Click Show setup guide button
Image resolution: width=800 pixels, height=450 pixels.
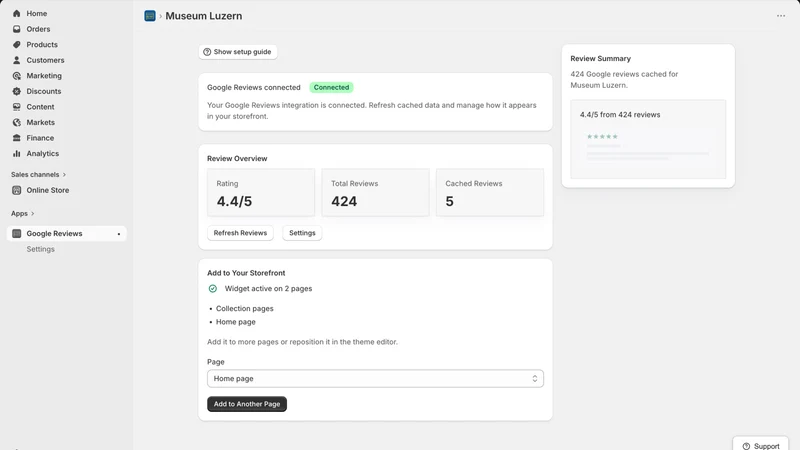[x=238, y=52]
